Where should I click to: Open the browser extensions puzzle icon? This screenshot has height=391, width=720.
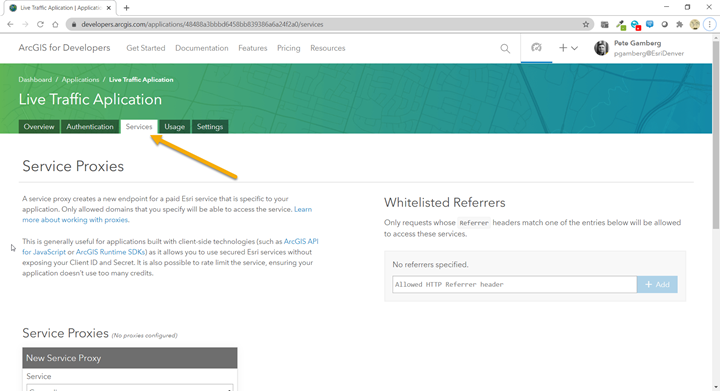click(x=680, y=24)
